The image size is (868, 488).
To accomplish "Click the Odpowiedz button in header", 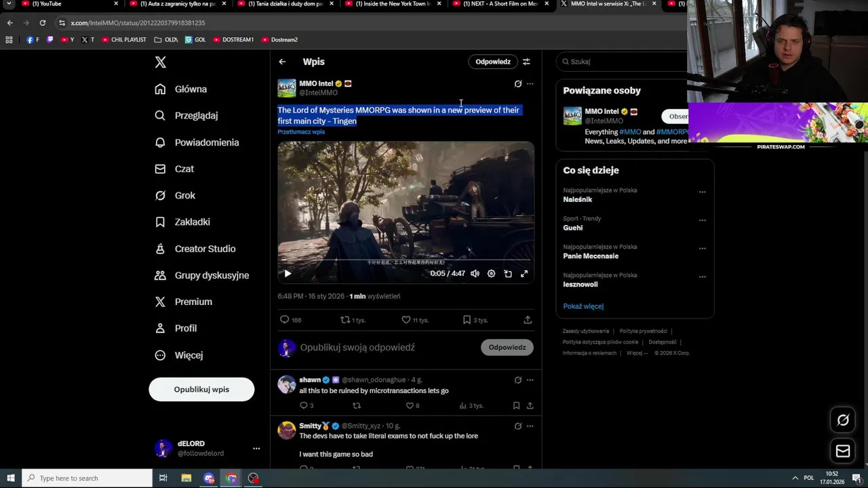I will click(493, 62).
